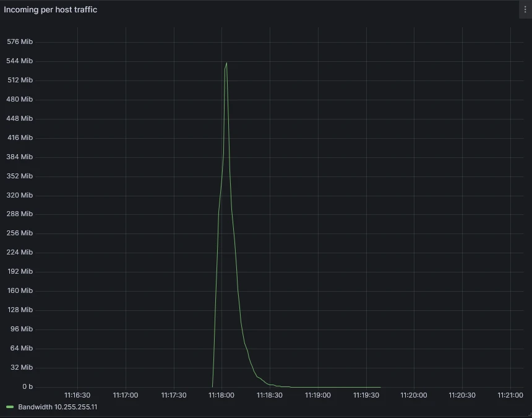Click the 544 Mib y-axis label

point(20,61)
